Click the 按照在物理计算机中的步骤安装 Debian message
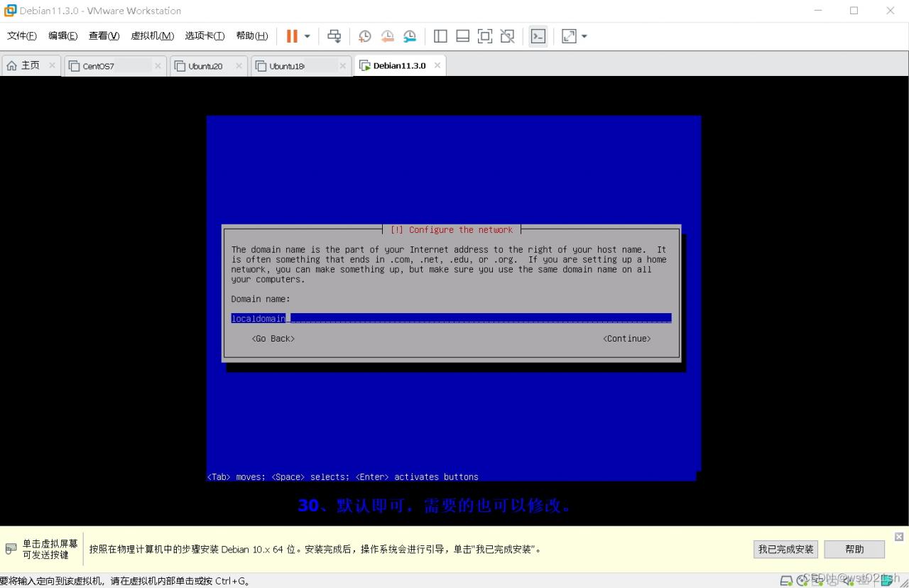The height and width of the screenshot is (588, 909). [316, 549]
